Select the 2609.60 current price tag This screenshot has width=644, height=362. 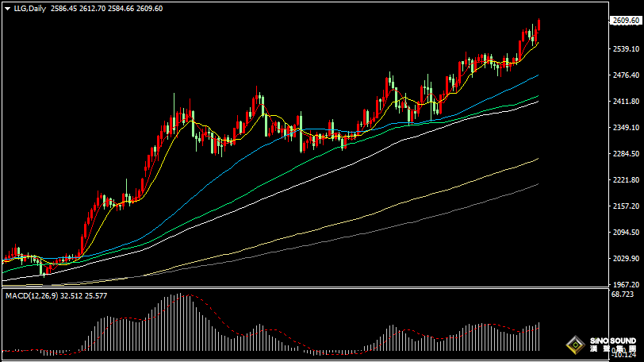tap(626, 21)
